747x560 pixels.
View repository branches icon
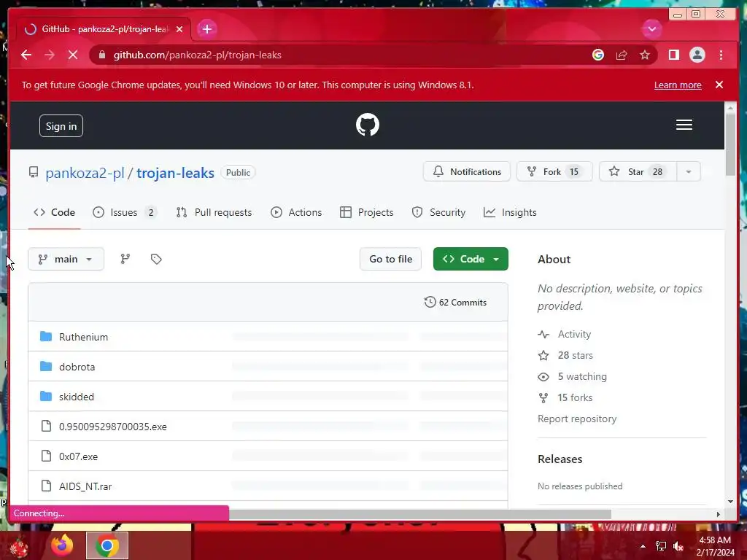coord(125,259)
